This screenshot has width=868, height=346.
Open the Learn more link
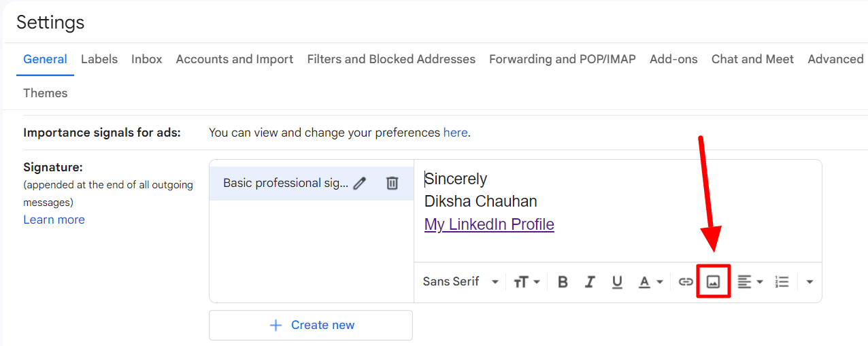pos(54,220)
